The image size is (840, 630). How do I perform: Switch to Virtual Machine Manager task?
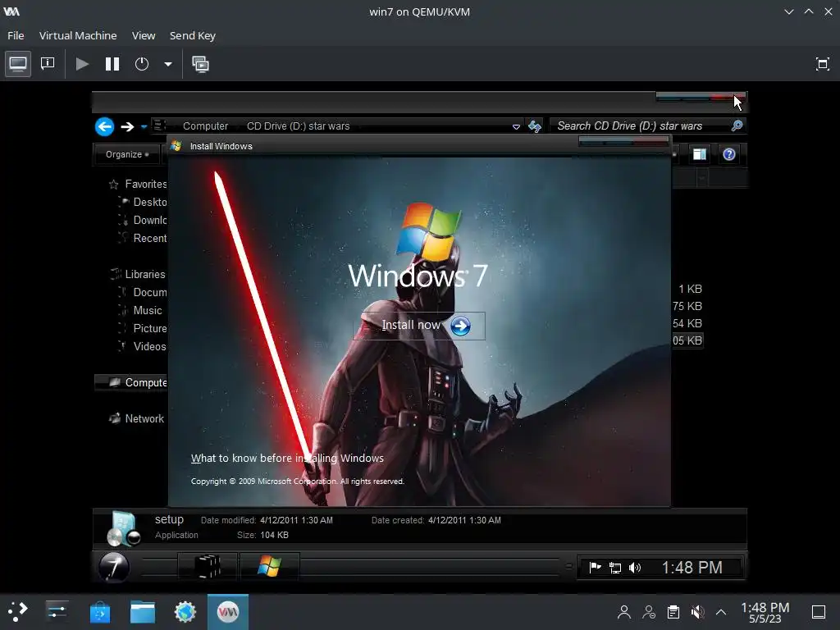coord(228,611)
